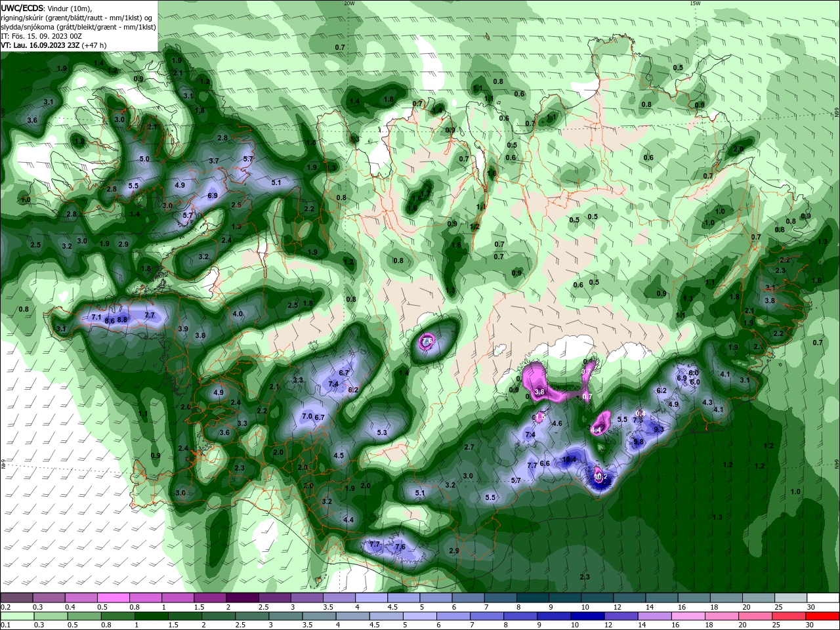
Task: Click the 4.0 rainfall value on map
Action: coord(238,314)
